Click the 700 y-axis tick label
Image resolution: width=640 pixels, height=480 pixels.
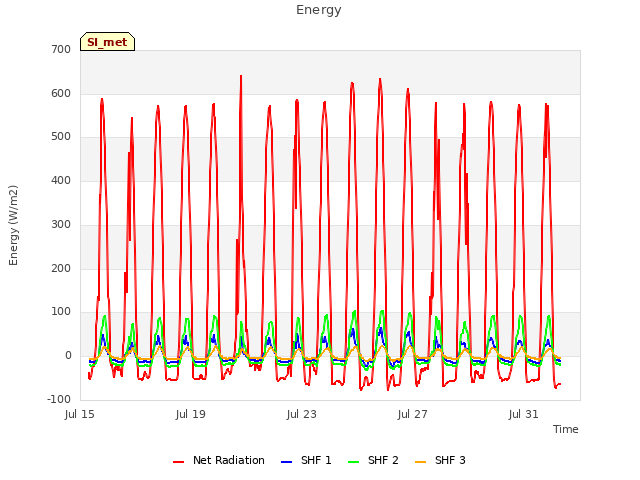point(61,50)
